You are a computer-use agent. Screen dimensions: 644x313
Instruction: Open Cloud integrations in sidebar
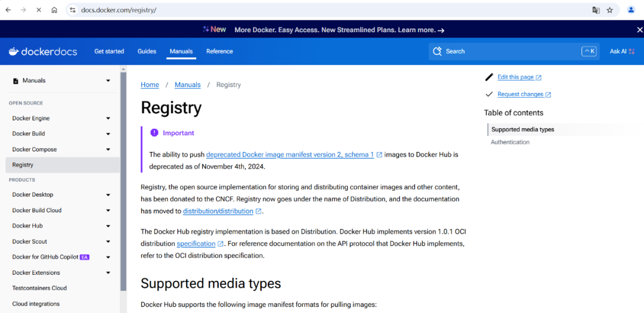[36, 303]
